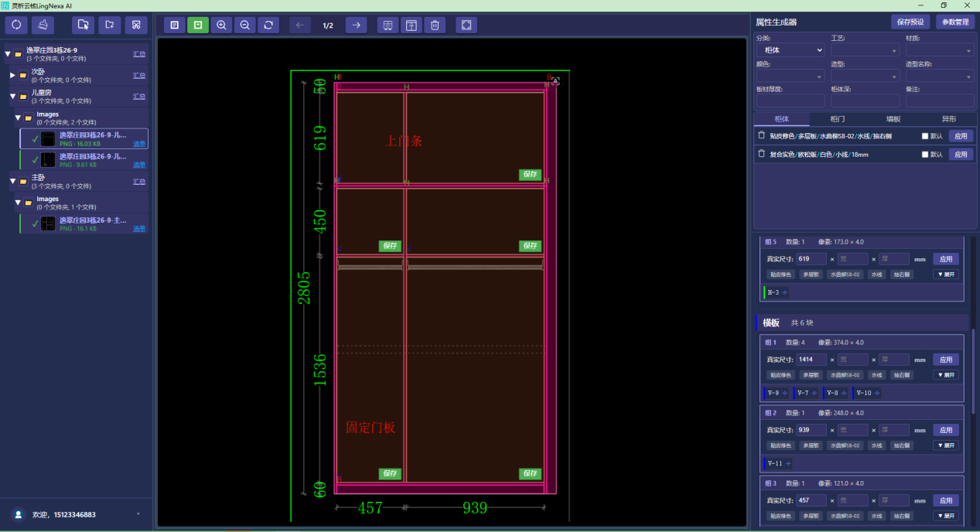Click the rotate/reset view icon
The height and width of the screenshot is (532, 980).
point(268,26)
